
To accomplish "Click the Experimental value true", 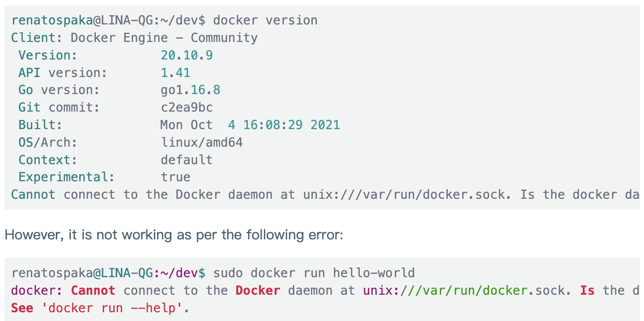I will click(x=176, y=177).
